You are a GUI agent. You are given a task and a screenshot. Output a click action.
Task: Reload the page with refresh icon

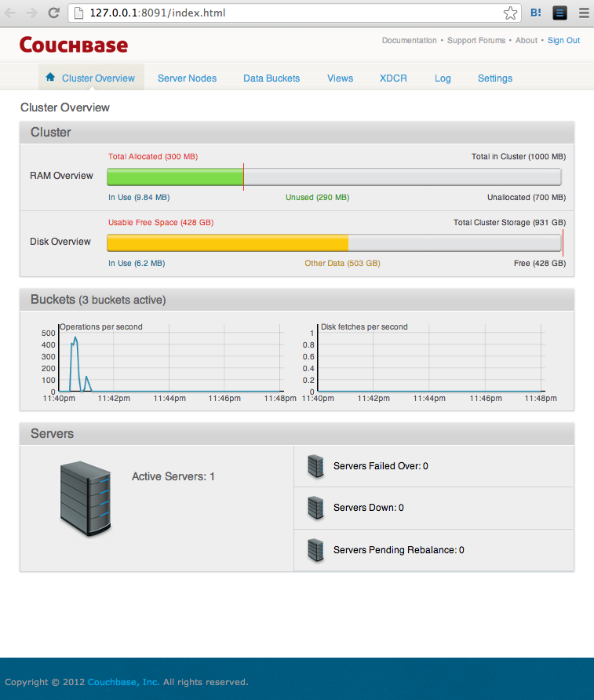tap(54, 13)
